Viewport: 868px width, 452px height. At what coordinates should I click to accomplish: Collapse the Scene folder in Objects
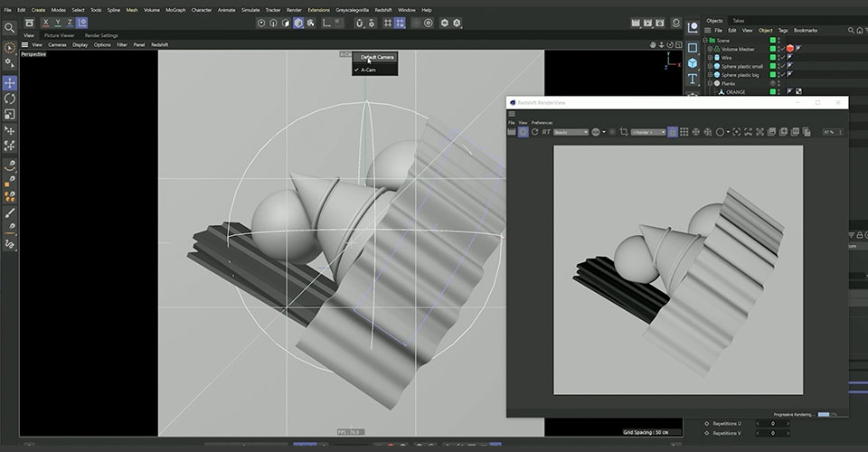pyautogui.click(x=705, y=41)
